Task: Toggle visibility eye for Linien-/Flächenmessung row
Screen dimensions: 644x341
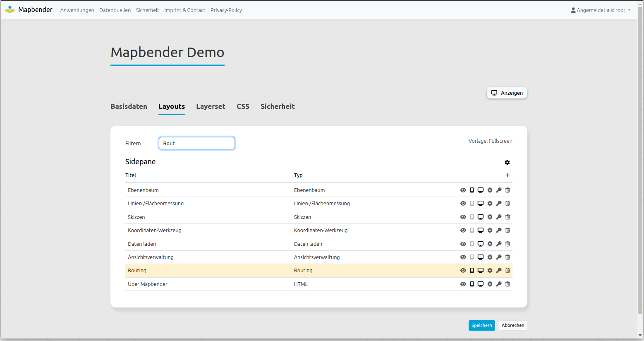Action: pyautogui.click(x=463, y=203)
